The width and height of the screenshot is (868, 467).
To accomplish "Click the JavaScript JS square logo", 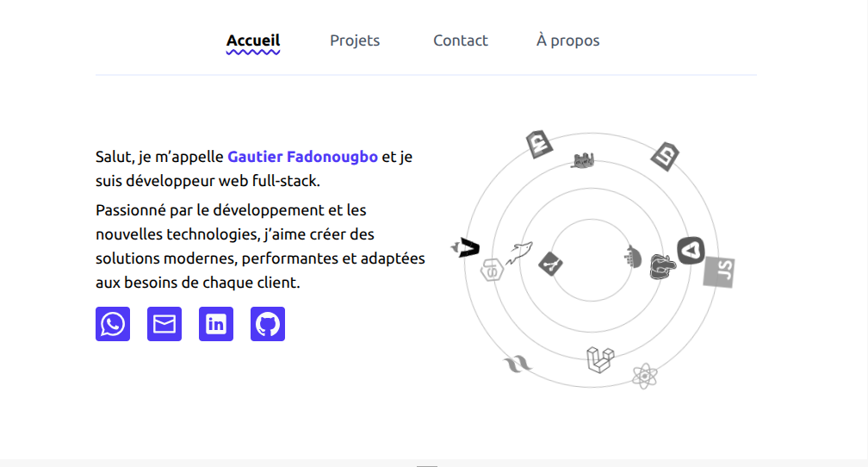I will 719,272.
